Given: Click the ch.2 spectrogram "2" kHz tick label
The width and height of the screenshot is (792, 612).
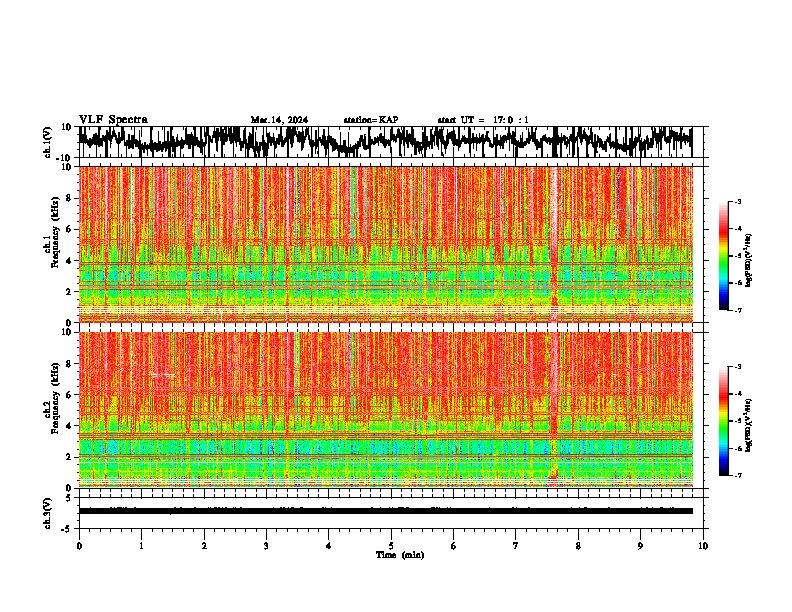Looking at the screenshot, I should coord(70,457).
